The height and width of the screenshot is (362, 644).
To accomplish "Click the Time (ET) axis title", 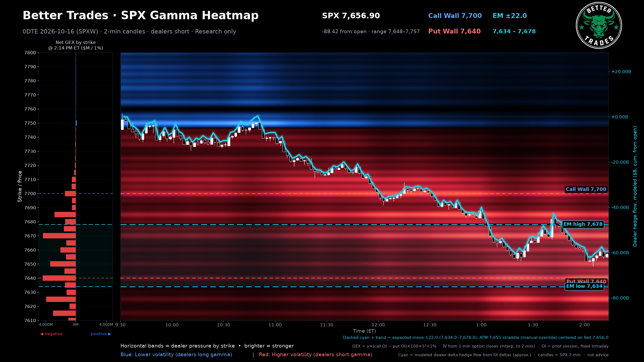I will [364, 331].
